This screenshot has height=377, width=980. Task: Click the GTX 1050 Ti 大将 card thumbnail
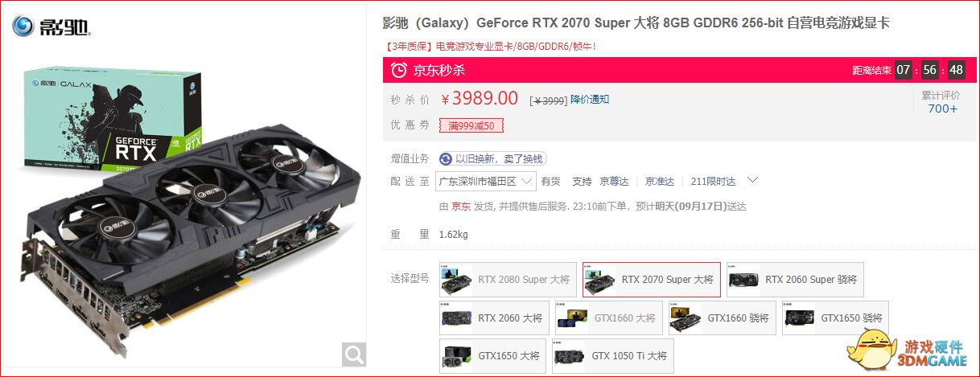pyautogui.click(x=570, y=356)
